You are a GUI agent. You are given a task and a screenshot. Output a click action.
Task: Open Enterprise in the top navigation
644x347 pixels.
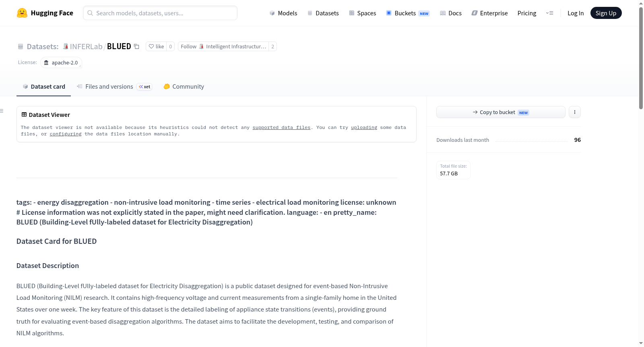point(489,13)
